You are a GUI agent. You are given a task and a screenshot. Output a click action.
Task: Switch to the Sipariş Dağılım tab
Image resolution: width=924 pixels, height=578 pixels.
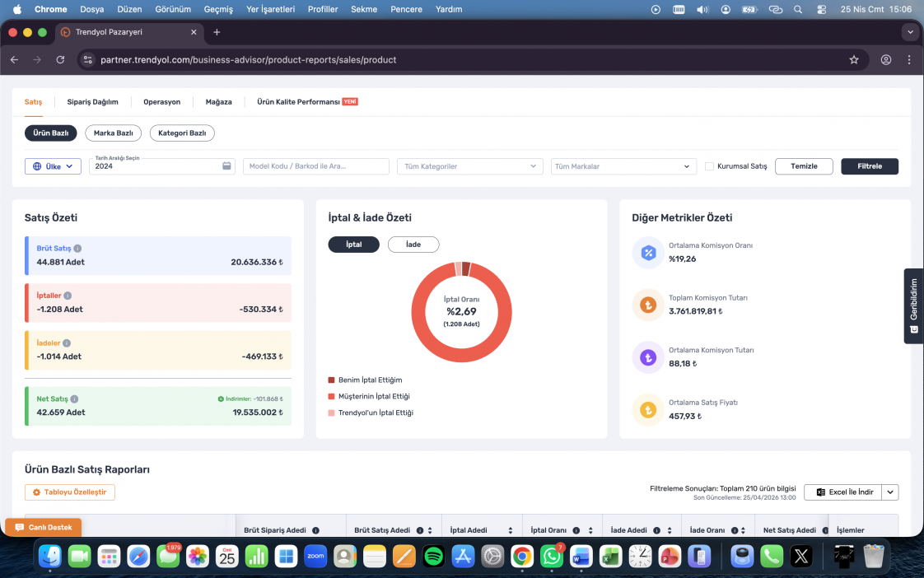coord(92,102)
